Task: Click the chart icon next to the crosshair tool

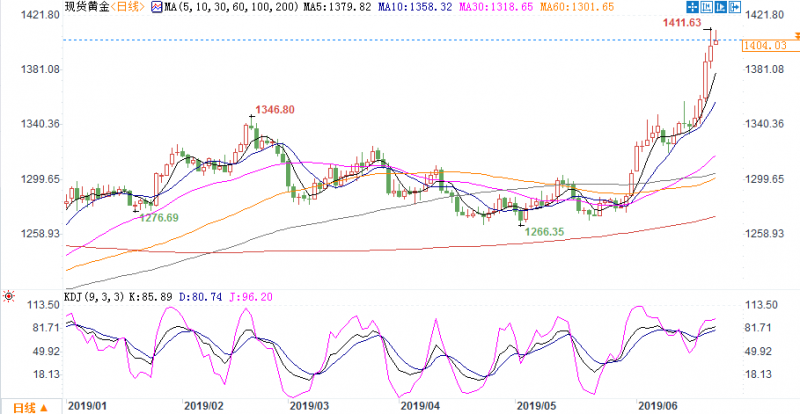Action: (x=706, y=6)
